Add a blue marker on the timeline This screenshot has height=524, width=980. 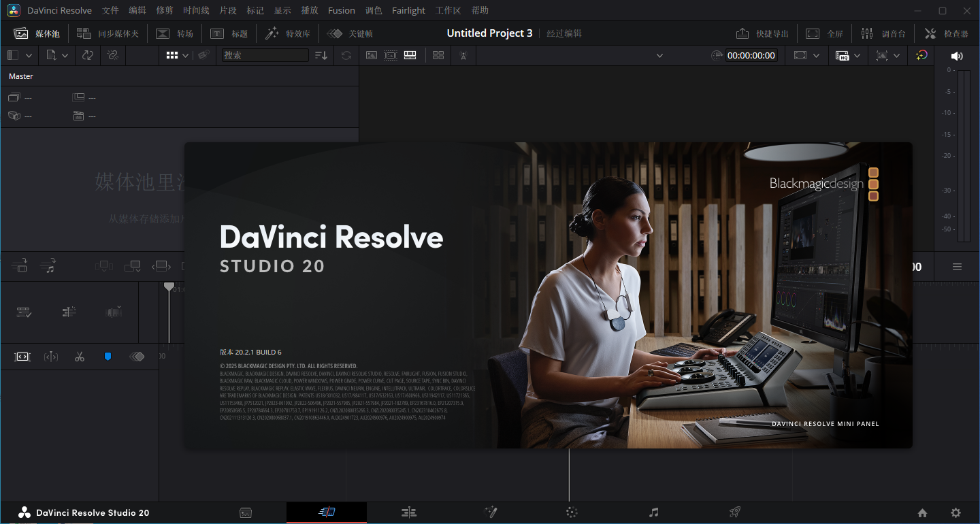pos(108,357)
